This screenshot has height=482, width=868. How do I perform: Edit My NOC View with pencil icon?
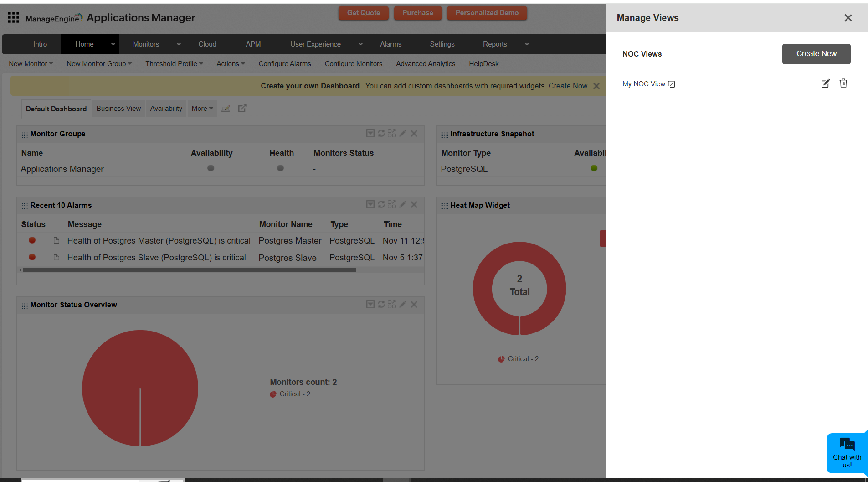coord(825,83)
